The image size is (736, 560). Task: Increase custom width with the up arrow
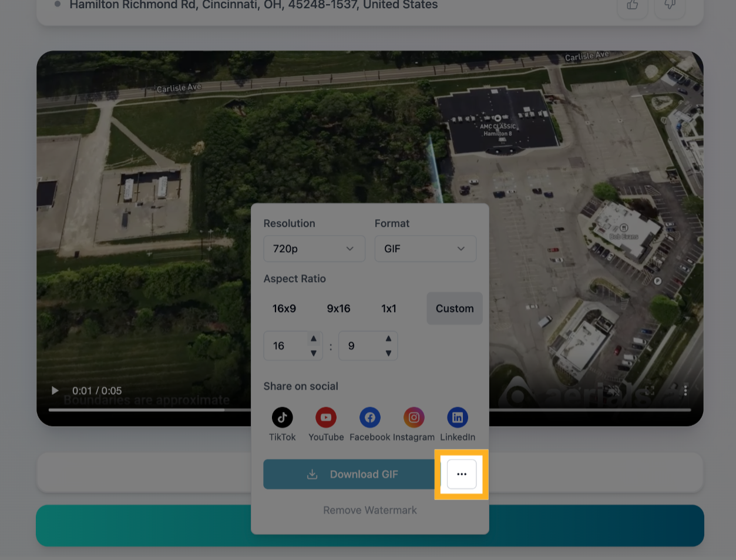tap(314, 338)
